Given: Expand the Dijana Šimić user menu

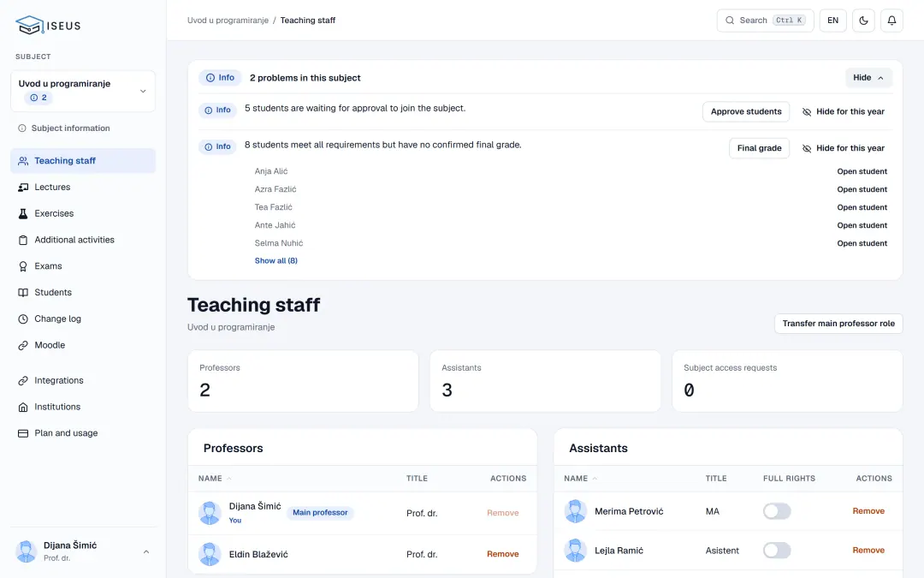Looking at the screenshot, I should (x=83, y=551).
